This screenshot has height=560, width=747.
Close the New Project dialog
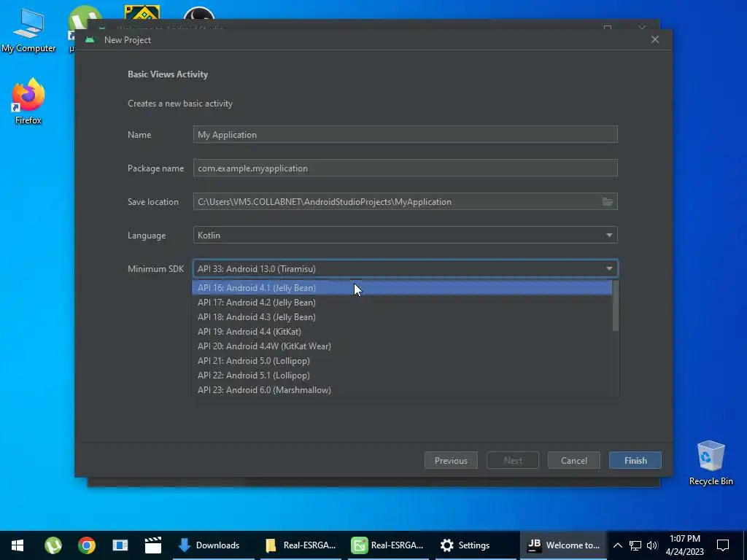tap(655, 39)
